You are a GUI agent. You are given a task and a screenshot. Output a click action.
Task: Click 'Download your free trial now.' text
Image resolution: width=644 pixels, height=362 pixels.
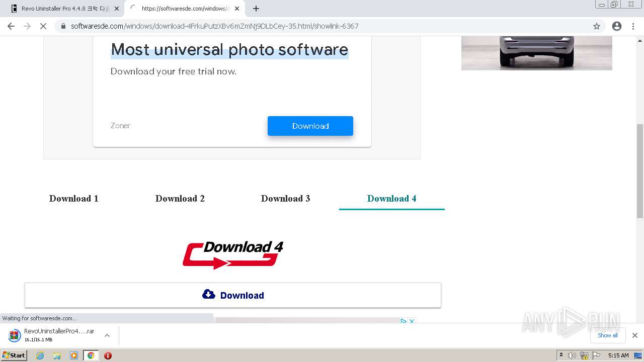point(174,71)
